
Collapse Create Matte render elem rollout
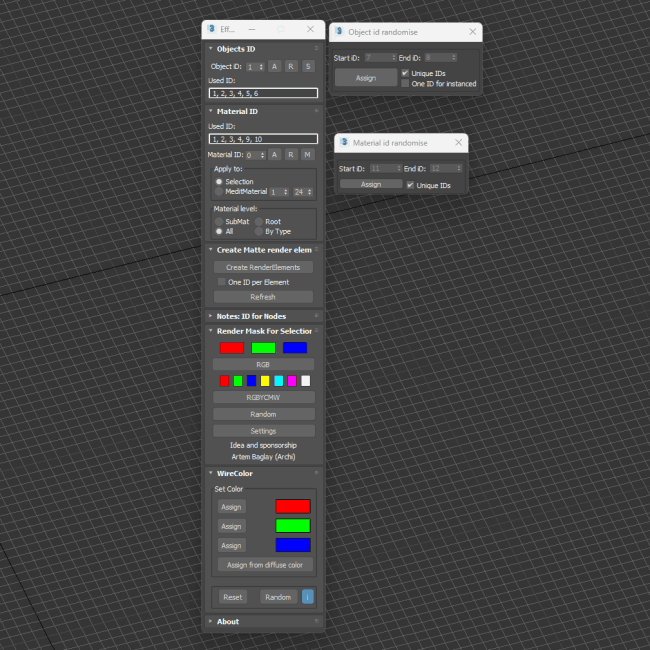click(211, 250)
